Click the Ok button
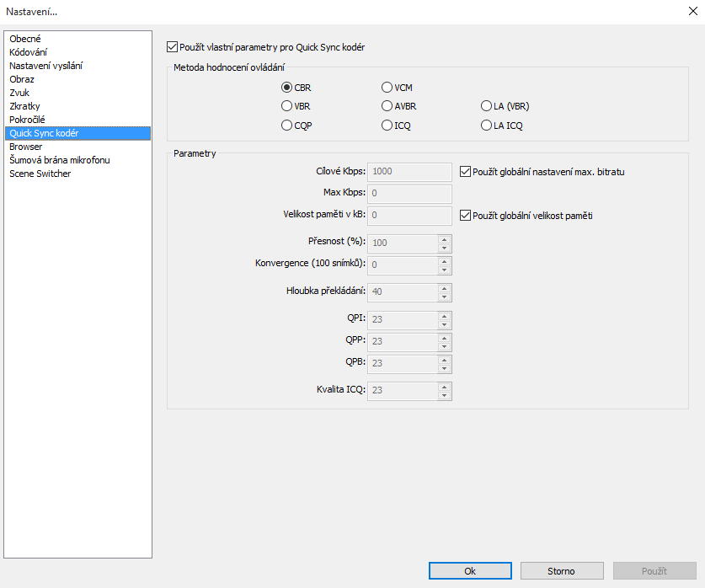 coord(470,571)
